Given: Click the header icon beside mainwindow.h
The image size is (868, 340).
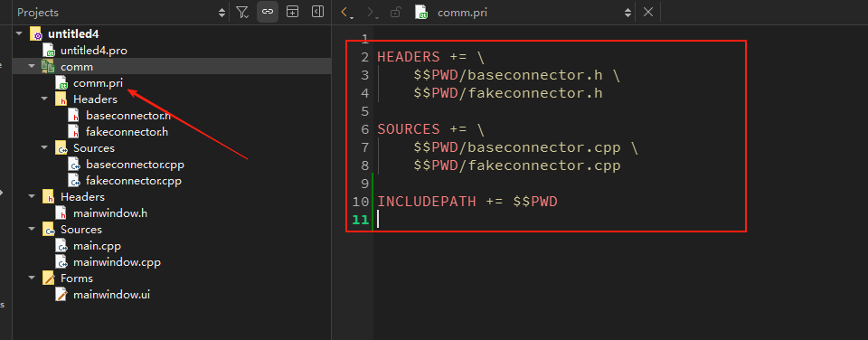Looking at the screenshot, I should (61, 213).
